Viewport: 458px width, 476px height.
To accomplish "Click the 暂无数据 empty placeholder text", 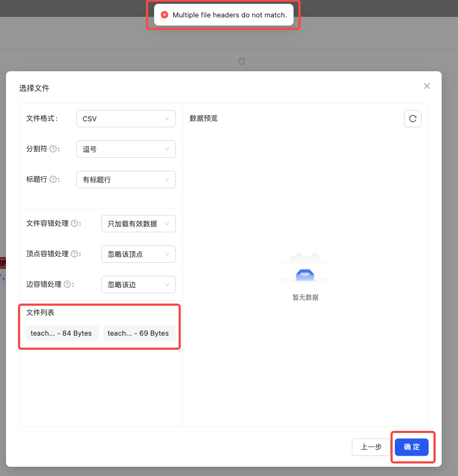I will [x=306, y=298].
